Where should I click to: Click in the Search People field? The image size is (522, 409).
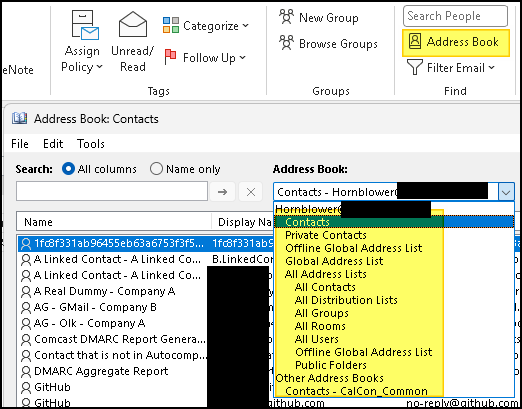(455, 16)
